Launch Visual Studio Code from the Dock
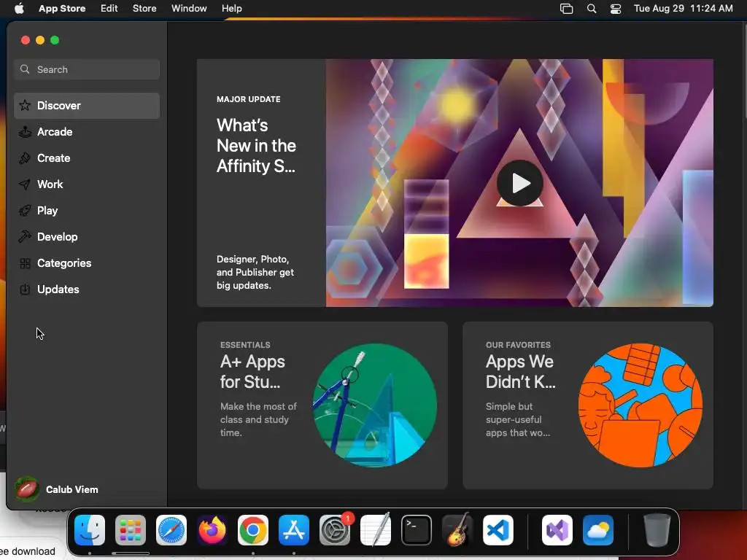Image resolution: width=747 pixels, height=560 pixels. (498, 530)
